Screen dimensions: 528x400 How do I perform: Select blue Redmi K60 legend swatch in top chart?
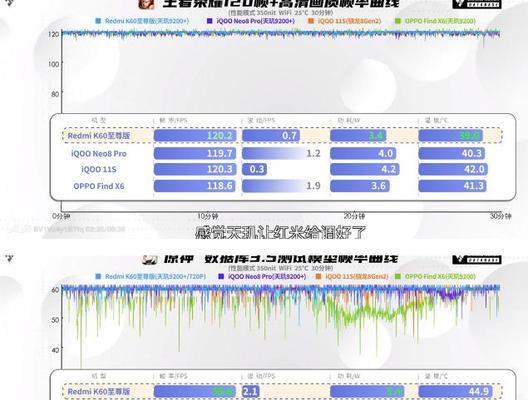click(x=98, y=21)
